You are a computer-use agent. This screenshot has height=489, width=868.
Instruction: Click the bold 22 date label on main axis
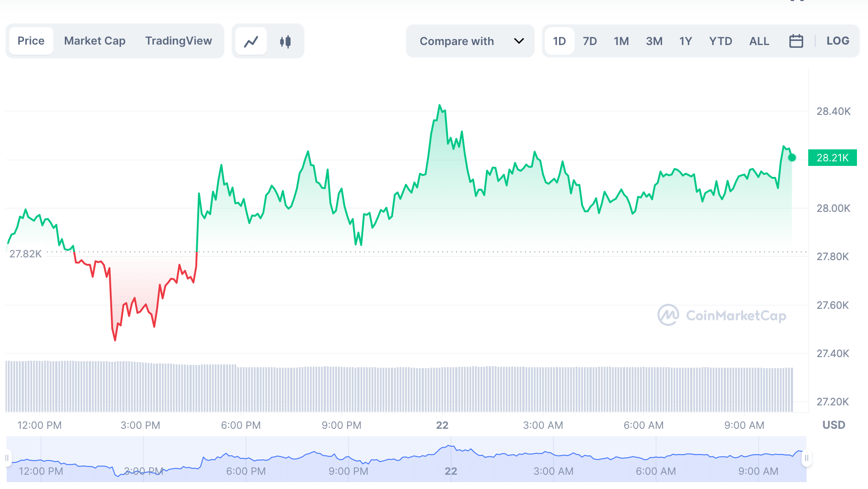pos(442,425)
